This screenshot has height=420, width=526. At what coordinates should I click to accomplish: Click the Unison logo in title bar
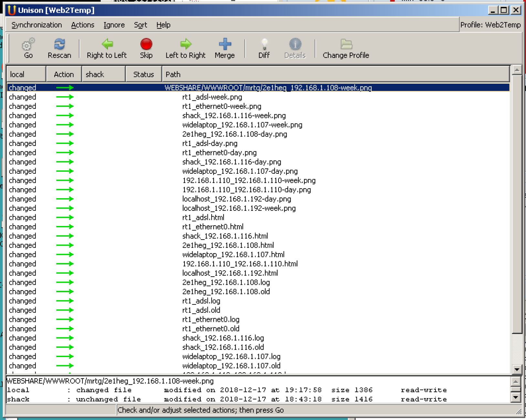tap(12, 10)
